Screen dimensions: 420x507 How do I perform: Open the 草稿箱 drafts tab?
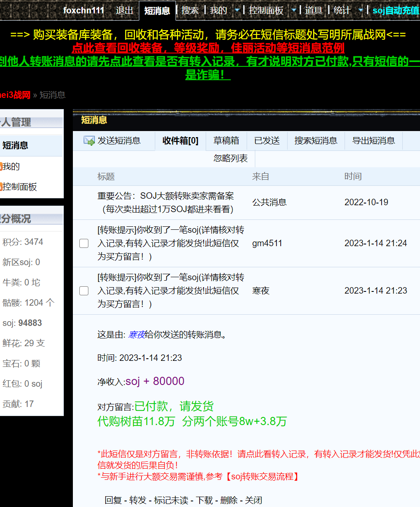[x=226, y=141]
